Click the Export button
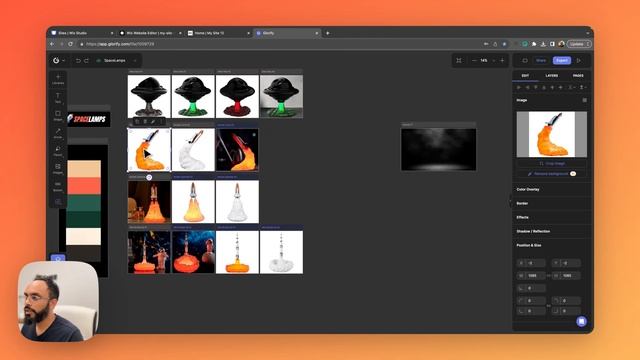The image size is (640, 360). [x=562, y=60]
